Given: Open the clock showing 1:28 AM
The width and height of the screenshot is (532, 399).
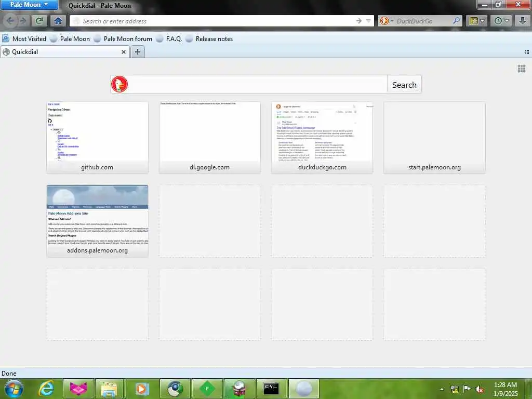Looking at the screenshot, I should [506, 389].
